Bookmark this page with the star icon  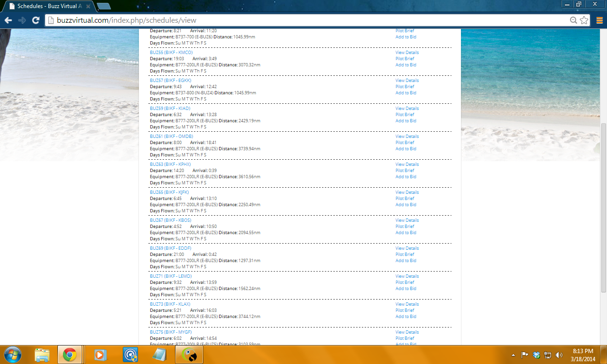[584, 20]
